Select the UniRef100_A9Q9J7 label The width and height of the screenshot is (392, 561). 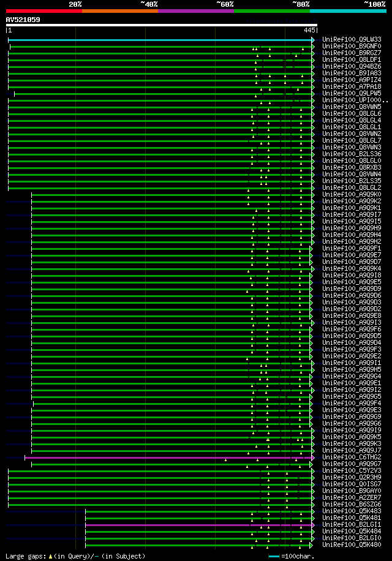tap(352, 450)
